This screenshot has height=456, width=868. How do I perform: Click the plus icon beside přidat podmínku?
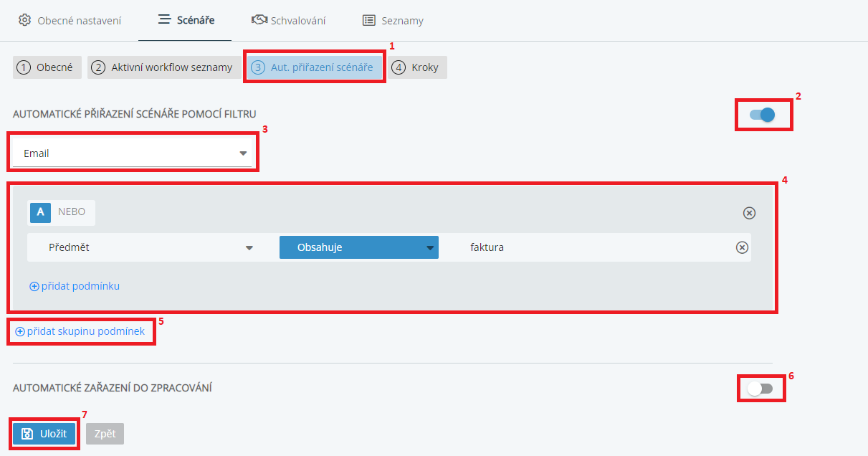click(x=34, y=286)
